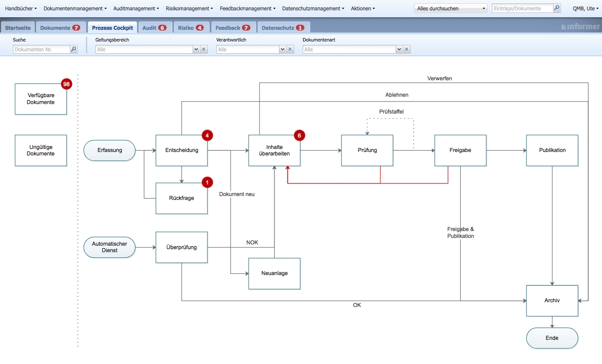Open the Auditmanagement menu
This screenshot has width=602, height=364.
click(136, 9)
